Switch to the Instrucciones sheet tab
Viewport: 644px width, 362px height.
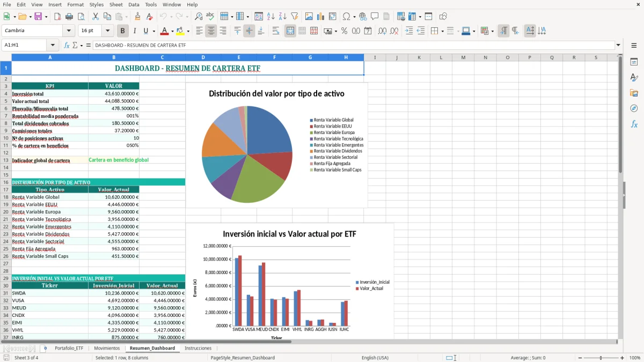pyautogui.click(x=198, y=348)
